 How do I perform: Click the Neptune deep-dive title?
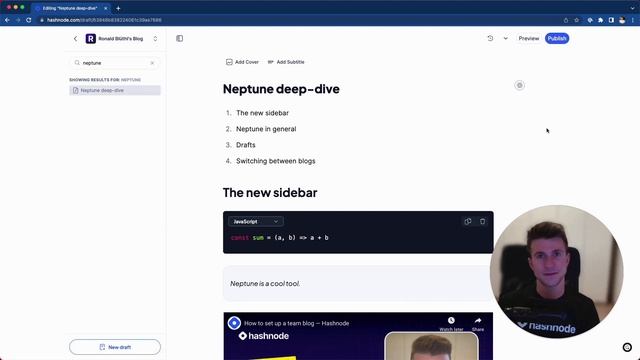pyautogui.click(x=281, y=89)
